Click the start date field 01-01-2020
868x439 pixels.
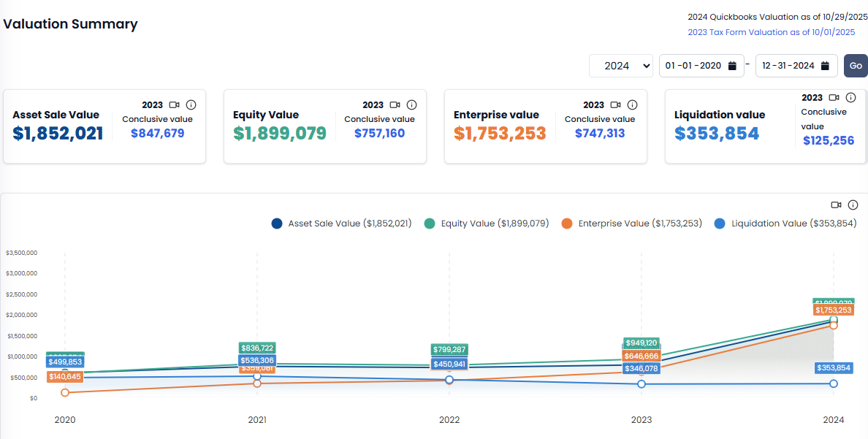[x=693, y=66]
